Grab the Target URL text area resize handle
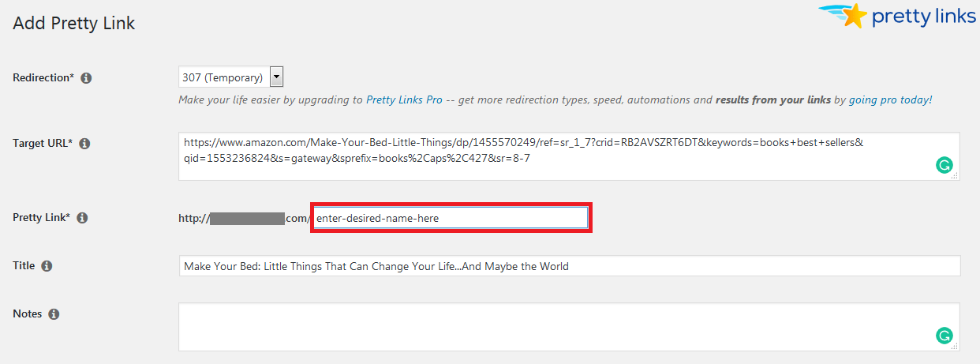 (x=955, y=176)
